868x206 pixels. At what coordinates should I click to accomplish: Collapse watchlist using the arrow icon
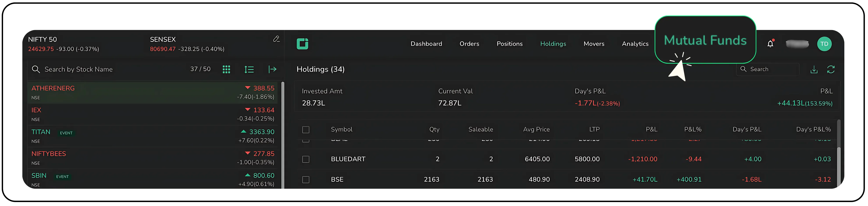pos(272,69)
